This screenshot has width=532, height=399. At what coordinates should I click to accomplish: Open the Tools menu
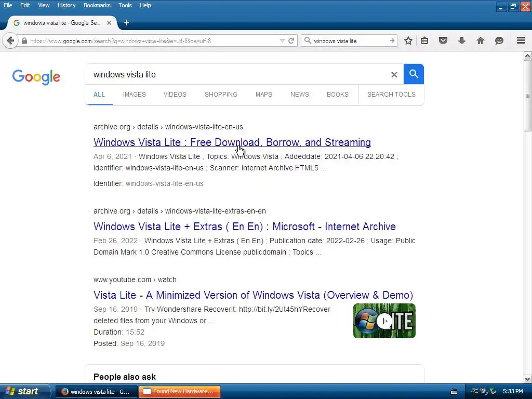125,5
